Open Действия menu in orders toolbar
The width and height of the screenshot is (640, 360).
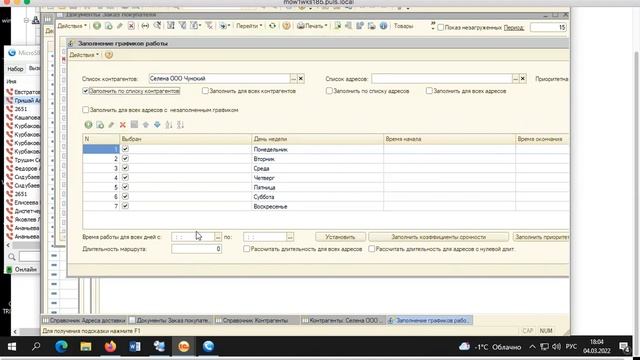[x=72, y=26]
